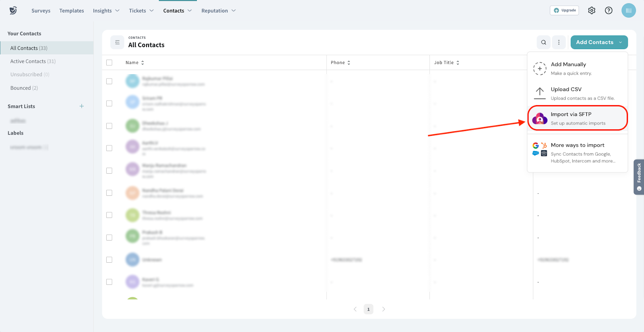Open the three-dot more options menu
The image size is (644, 332).
(x=559, y=42)
